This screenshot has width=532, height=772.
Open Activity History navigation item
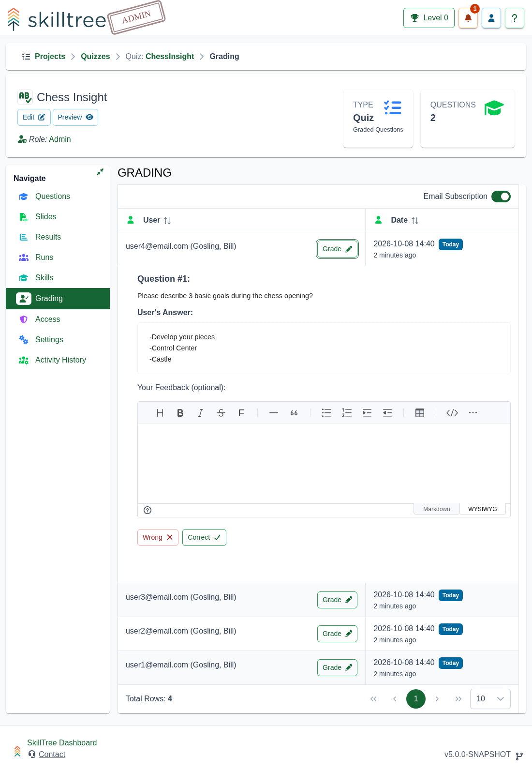(60, 360)
